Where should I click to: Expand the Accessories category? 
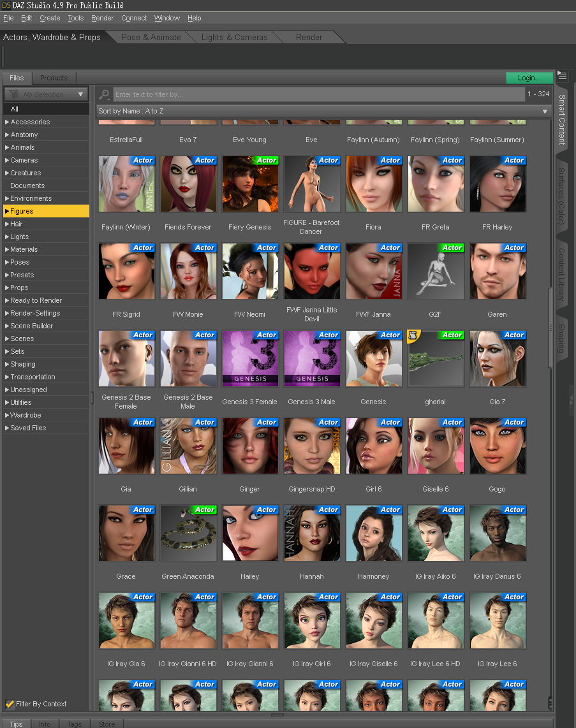(7, 122)
